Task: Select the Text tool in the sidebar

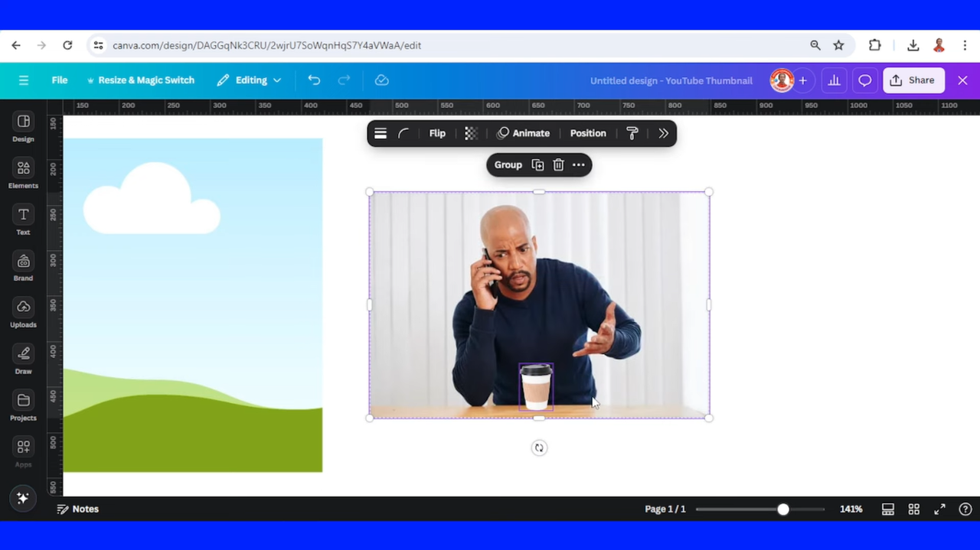Action: pos(23,220)
